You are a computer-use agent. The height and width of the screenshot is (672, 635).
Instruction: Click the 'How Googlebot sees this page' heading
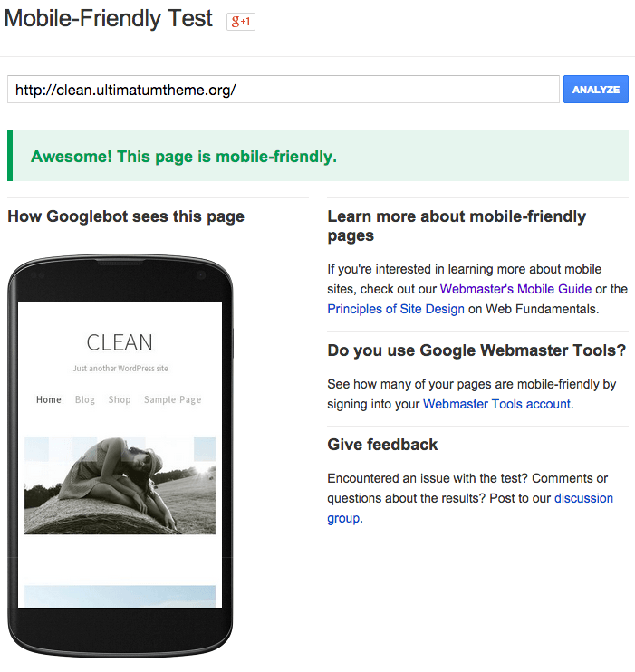pos(126,216)
